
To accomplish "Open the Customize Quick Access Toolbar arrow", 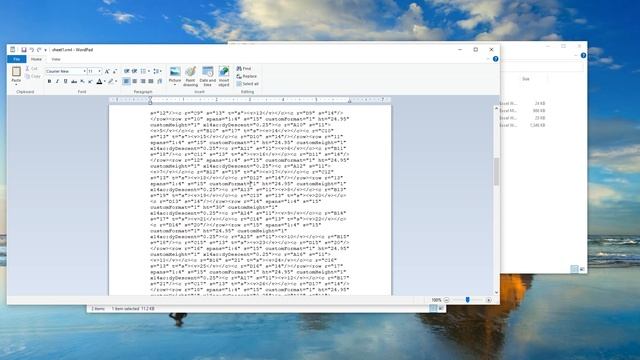I will 45,50.
